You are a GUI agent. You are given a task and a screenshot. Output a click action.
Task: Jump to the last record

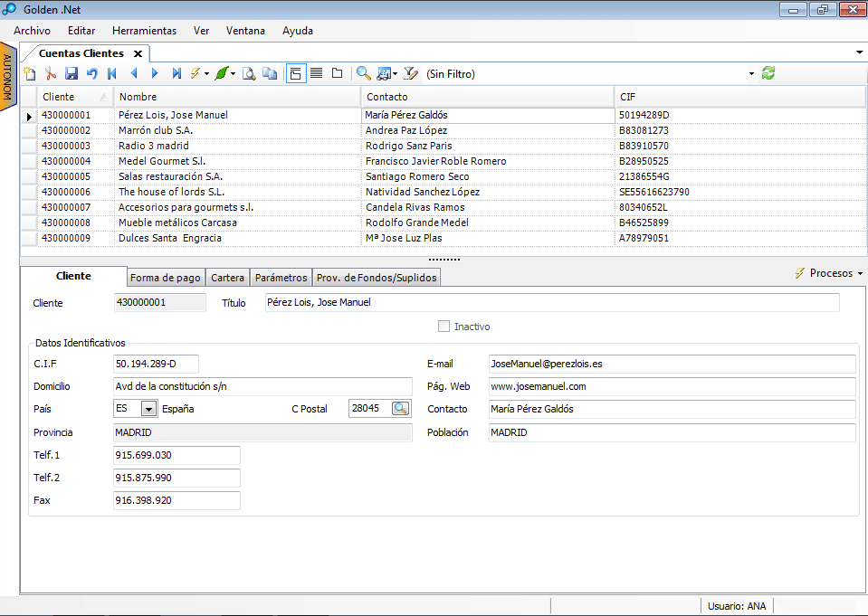tap(176, 74)
